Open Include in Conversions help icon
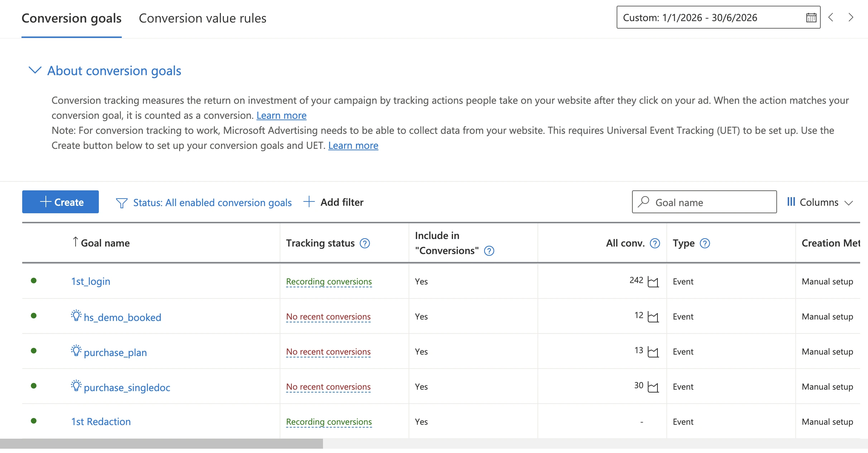 tap(489, 251)
